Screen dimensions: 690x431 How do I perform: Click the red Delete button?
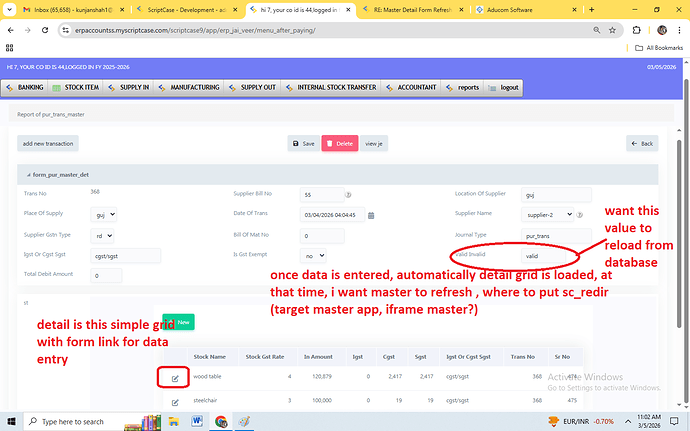(339, 143)
